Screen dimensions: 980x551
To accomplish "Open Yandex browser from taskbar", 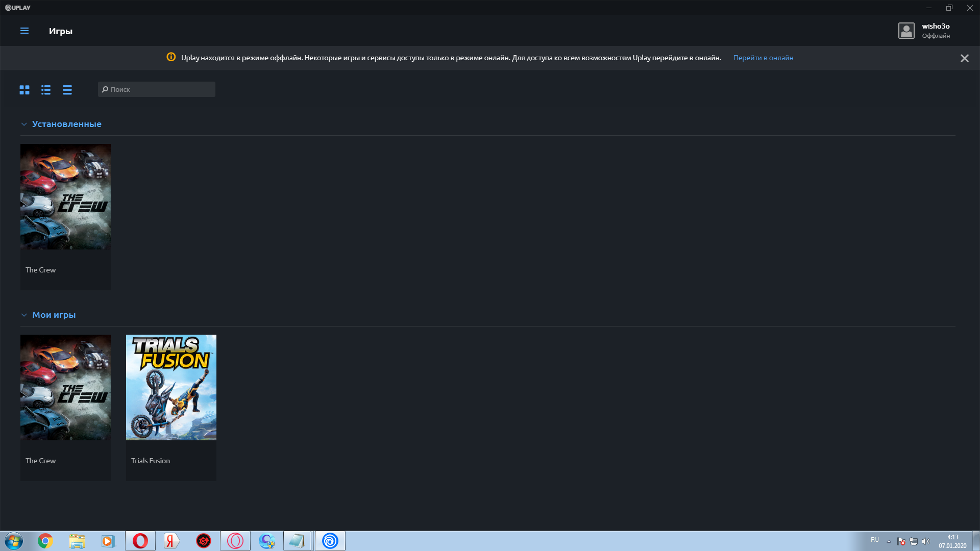I will tap(171, 541).
